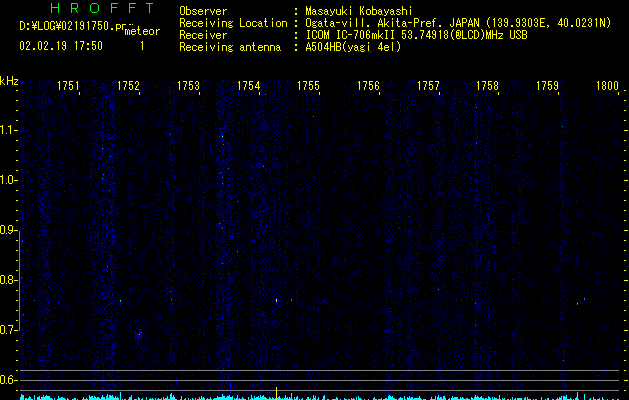Click the 1754 time axis marker

pos(248,86)
